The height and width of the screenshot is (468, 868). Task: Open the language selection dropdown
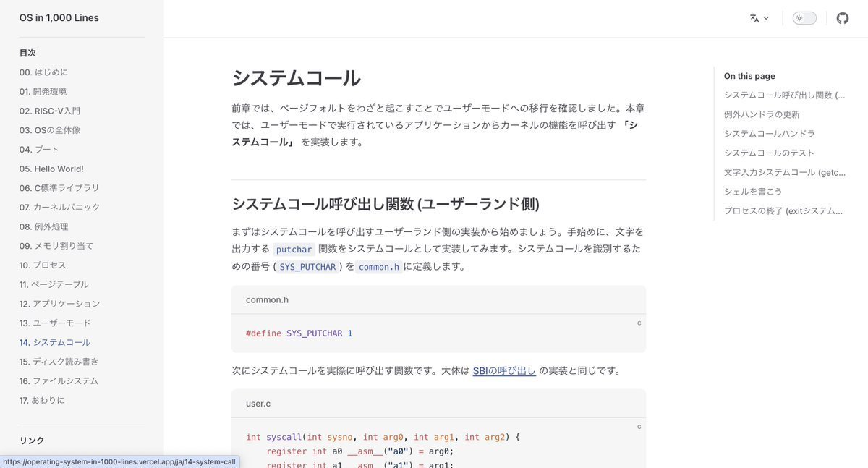(759, 18)
